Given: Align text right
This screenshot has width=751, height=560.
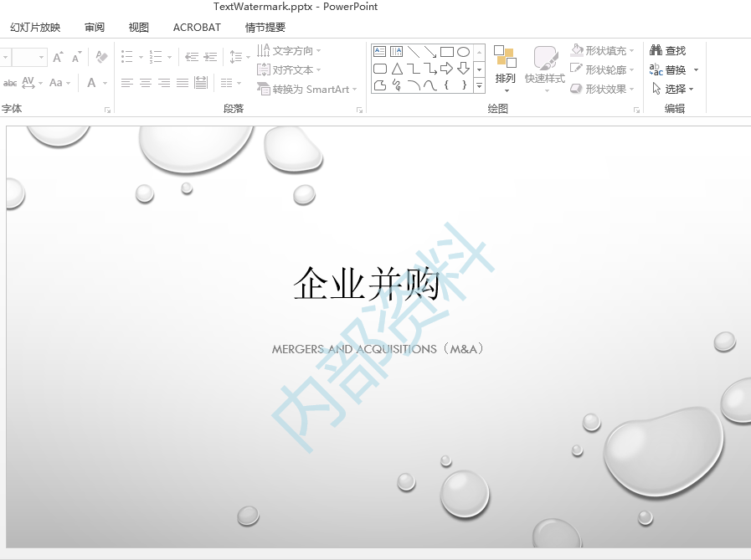Looking at the screenshot, I should point(164,84).
